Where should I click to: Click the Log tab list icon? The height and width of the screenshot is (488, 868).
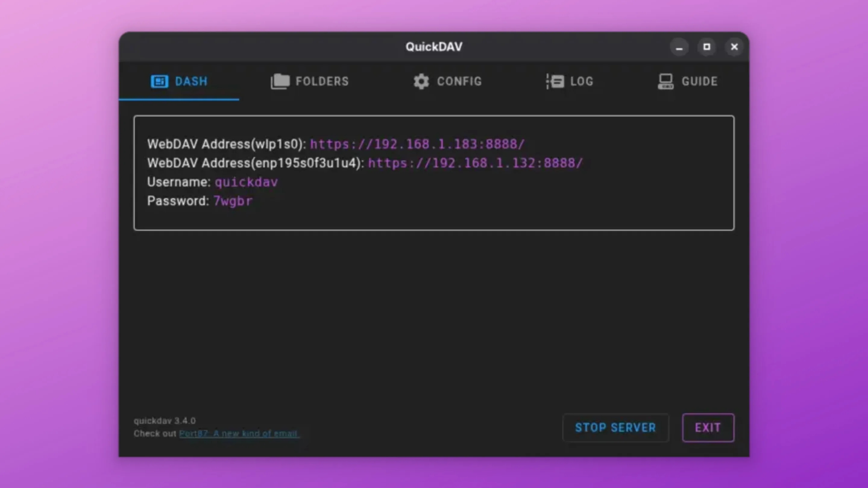point(555,81)
